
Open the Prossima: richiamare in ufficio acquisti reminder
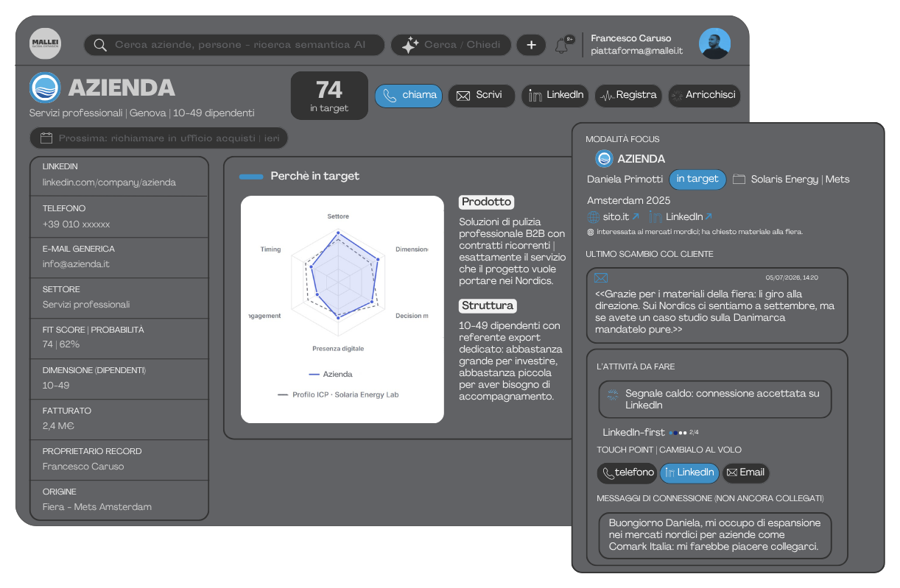158,138
